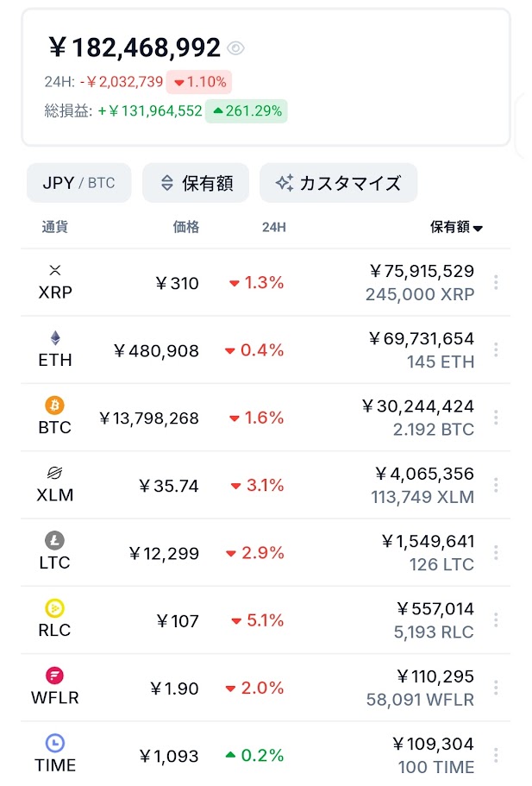Open the three-dot menu for XRP

pyautogui.click(x=496, y=282)
